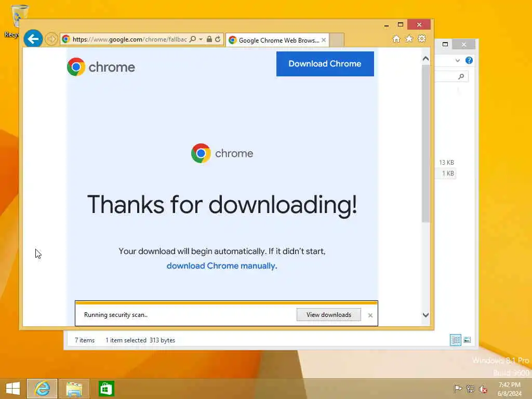The image size is (532, 399).
Task: Click the View downloads button
Action: [x=329, y=314]
